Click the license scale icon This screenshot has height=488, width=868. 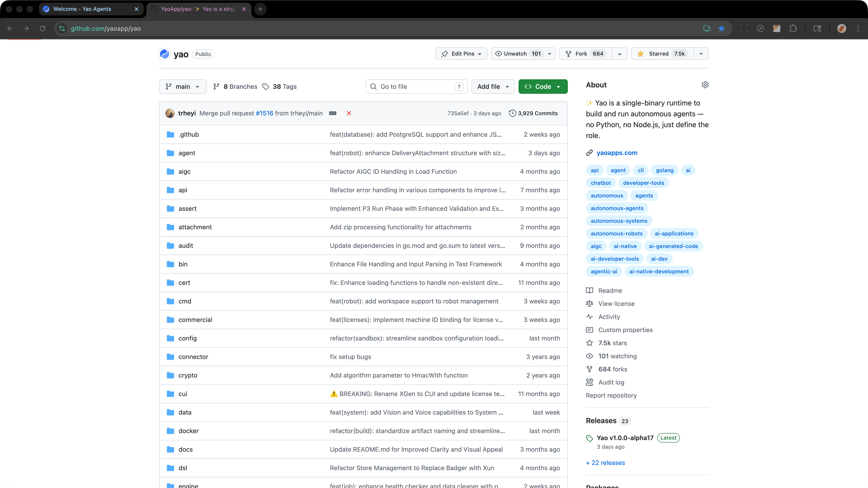click(589, 303)
